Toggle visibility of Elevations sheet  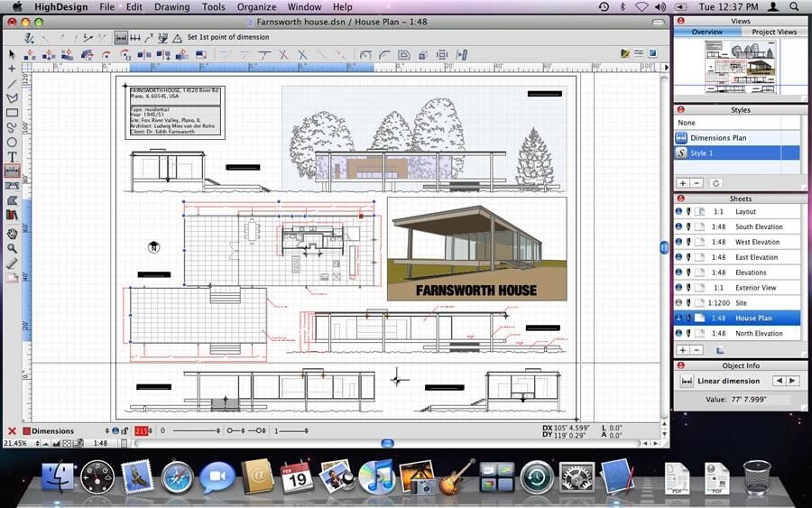point(678,272)
